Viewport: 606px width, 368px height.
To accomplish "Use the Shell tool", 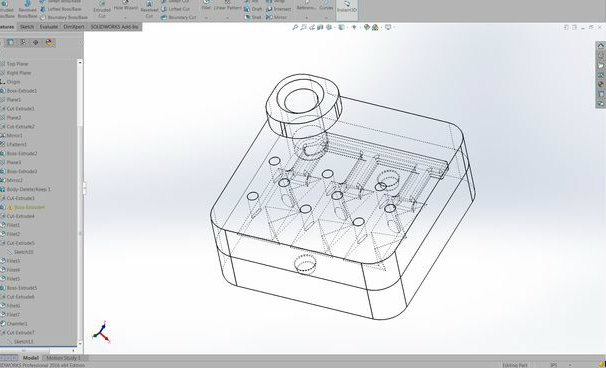I will [x=253, y=17].
